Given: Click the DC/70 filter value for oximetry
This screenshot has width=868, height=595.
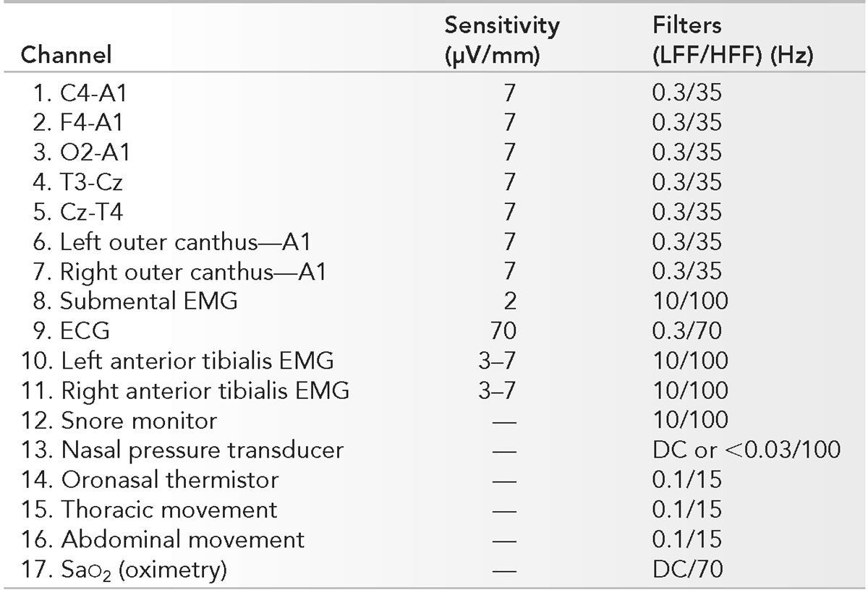Looking at the screenshot, I should click(686, 568).
